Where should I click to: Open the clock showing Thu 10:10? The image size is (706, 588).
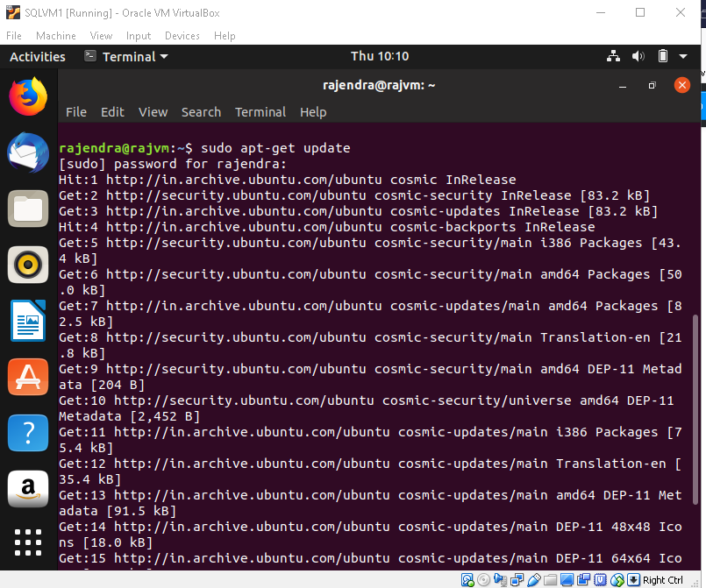(380, 57)
